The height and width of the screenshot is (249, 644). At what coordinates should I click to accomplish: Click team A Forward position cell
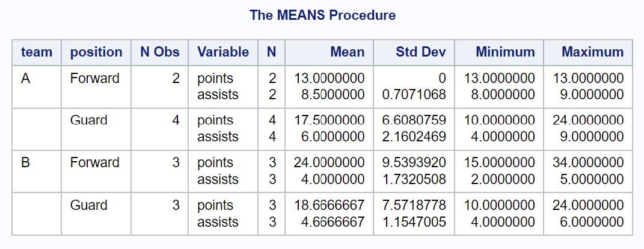(95, 78)
